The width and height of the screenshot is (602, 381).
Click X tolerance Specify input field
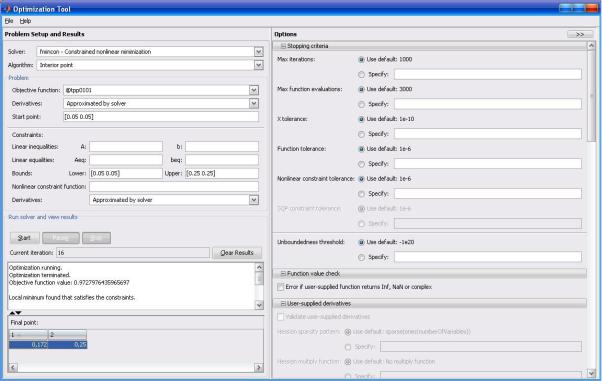pyautogui.click(x=488, y=134)
